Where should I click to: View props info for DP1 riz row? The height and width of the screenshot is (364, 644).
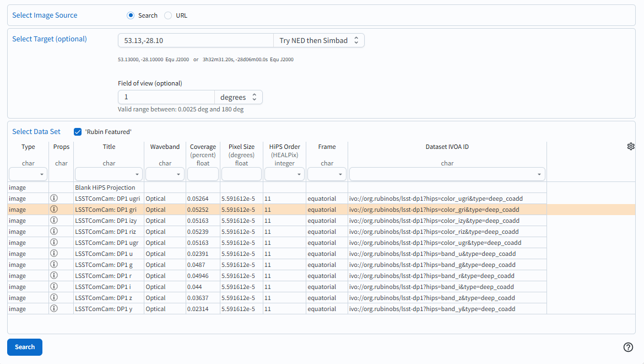tap(54, 232)
